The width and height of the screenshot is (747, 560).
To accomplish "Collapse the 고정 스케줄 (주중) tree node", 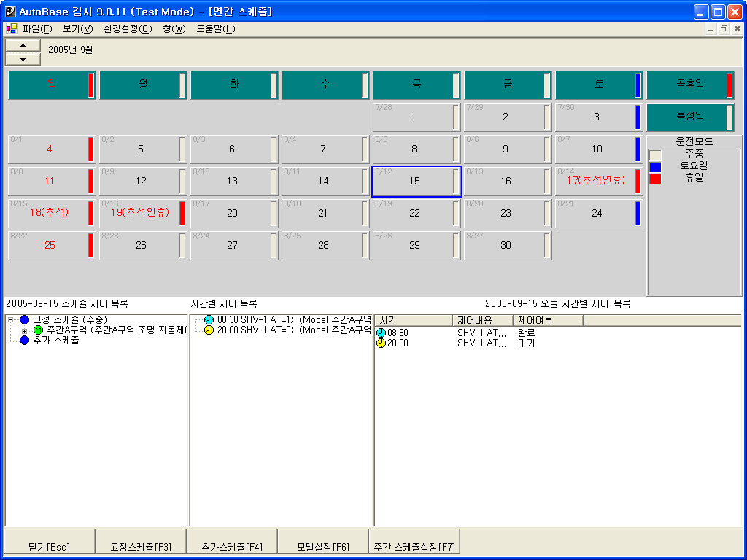I will coord(11,321).
